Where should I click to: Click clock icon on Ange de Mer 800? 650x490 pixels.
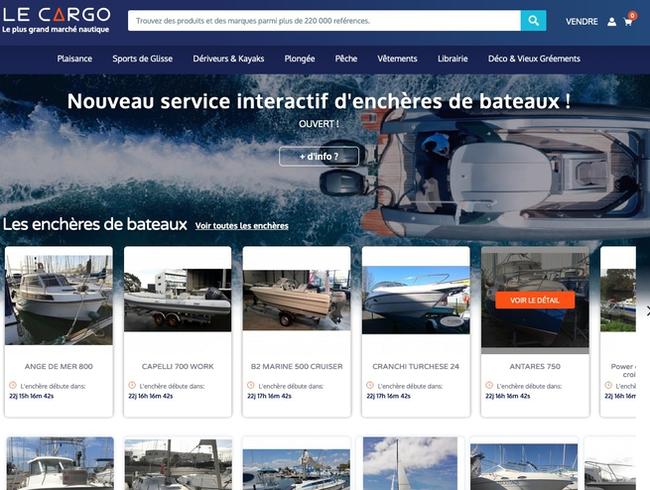click(12, 385)
